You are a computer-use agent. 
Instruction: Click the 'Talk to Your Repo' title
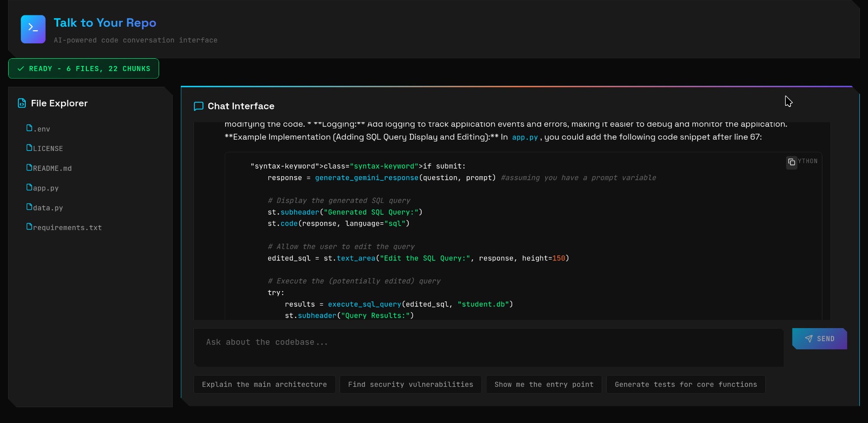click(x=105, y=23)
